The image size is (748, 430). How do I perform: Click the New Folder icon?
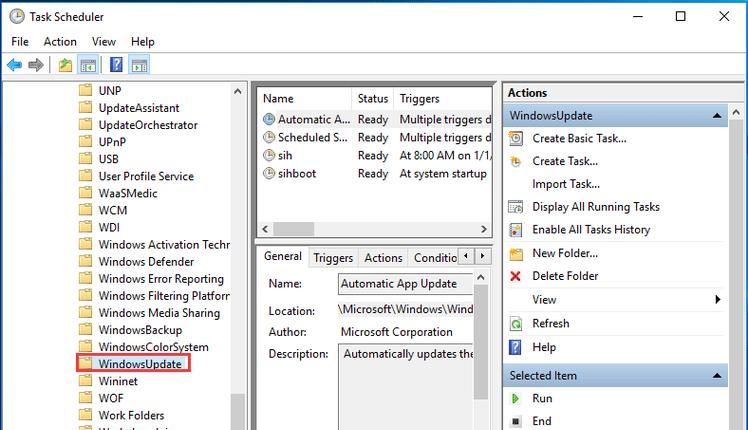516,253
